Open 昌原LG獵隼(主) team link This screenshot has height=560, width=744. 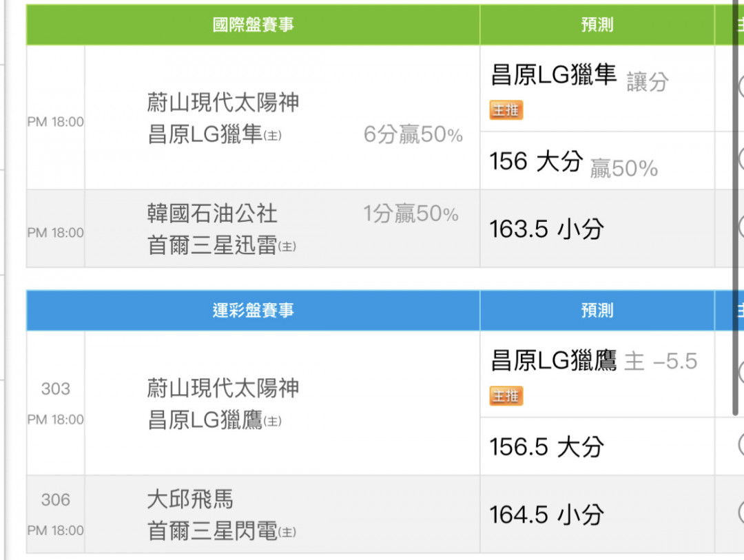click(214, 134)
